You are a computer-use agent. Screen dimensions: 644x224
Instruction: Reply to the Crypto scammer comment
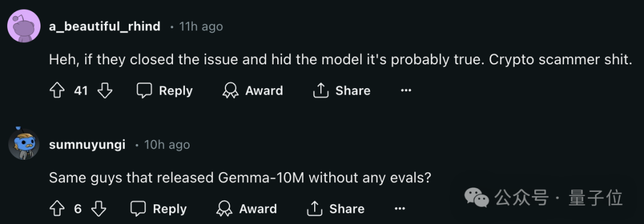click(165, 91)
